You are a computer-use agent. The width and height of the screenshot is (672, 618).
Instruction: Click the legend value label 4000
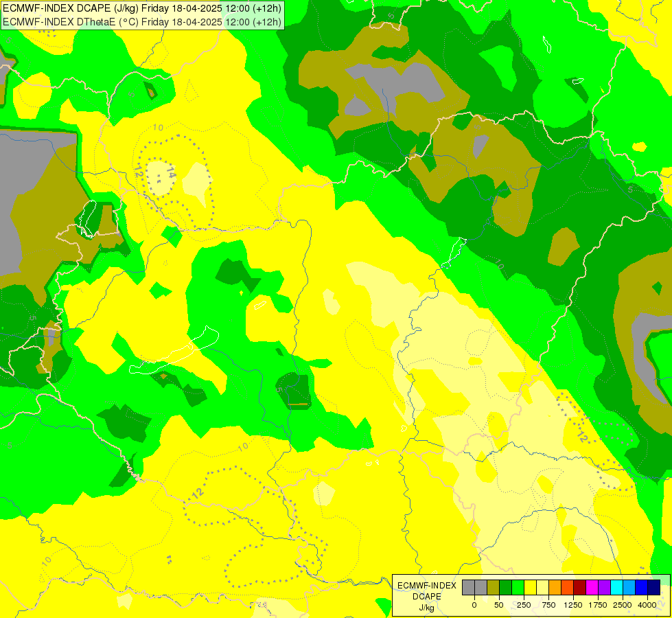647,605
